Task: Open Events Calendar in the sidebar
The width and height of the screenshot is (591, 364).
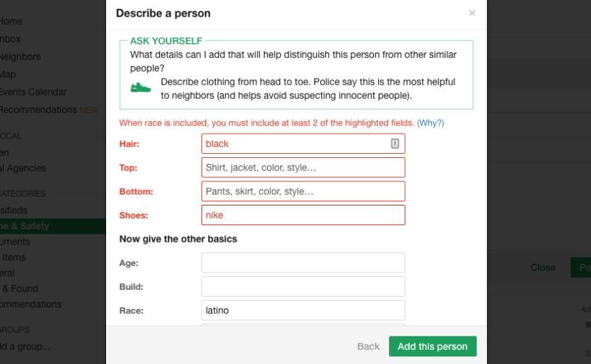Action: 33,92
